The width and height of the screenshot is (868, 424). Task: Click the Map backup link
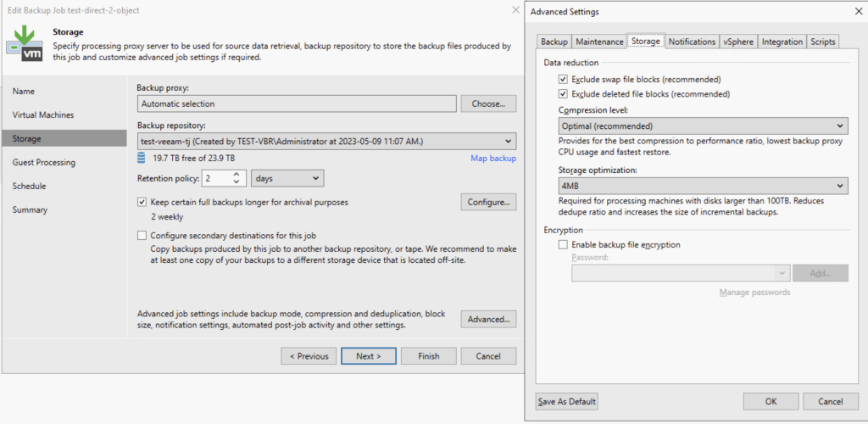coord(492,159)
